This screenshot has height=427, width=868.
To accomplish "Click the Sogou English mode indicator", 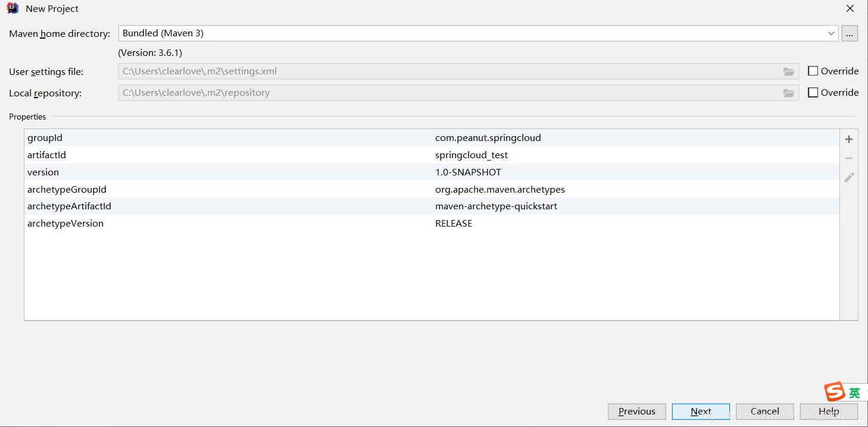I will point(854,393).
